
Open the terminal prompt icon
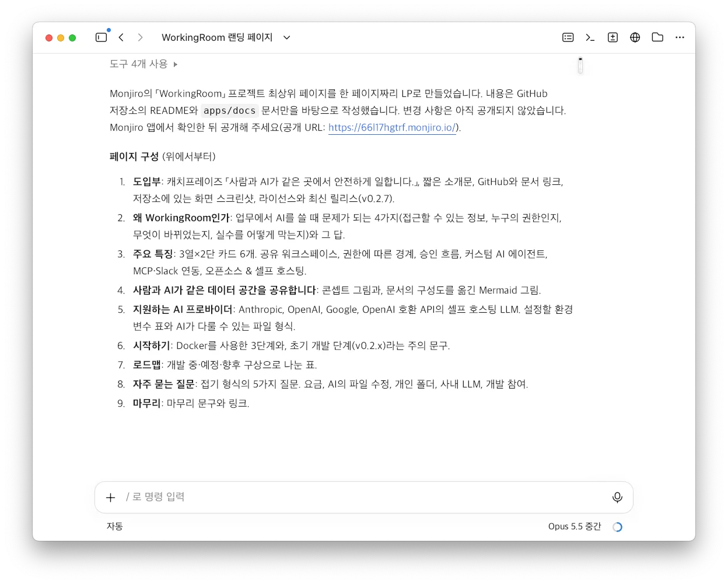coord(590,37)
